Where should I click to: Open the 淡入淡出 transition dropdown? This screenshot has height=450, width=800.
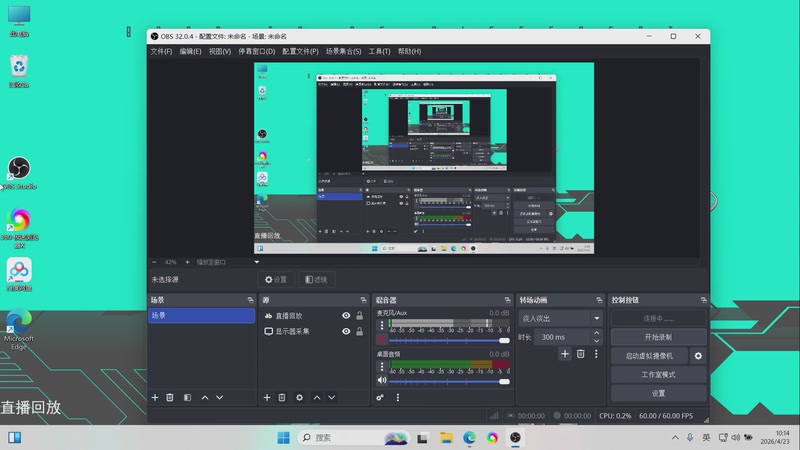(x=561, y=318)
